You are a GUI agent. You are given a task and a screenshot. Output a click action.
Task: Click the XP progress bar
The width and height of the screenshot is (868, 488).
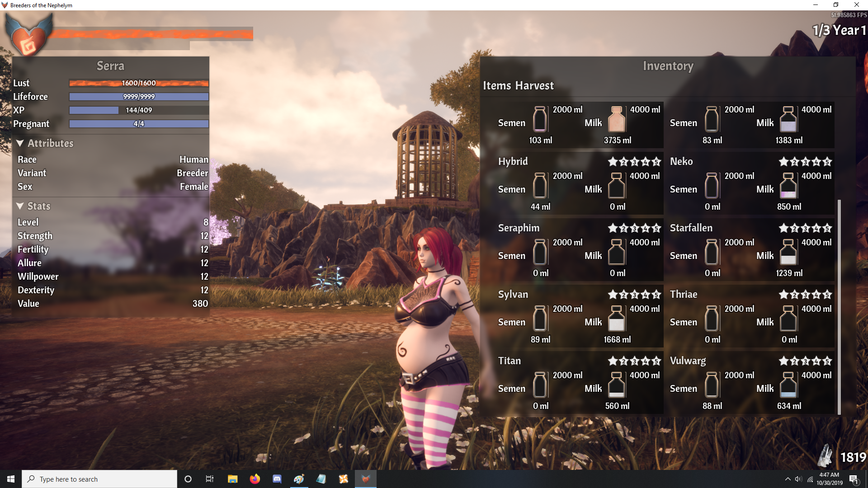(139, 110)
